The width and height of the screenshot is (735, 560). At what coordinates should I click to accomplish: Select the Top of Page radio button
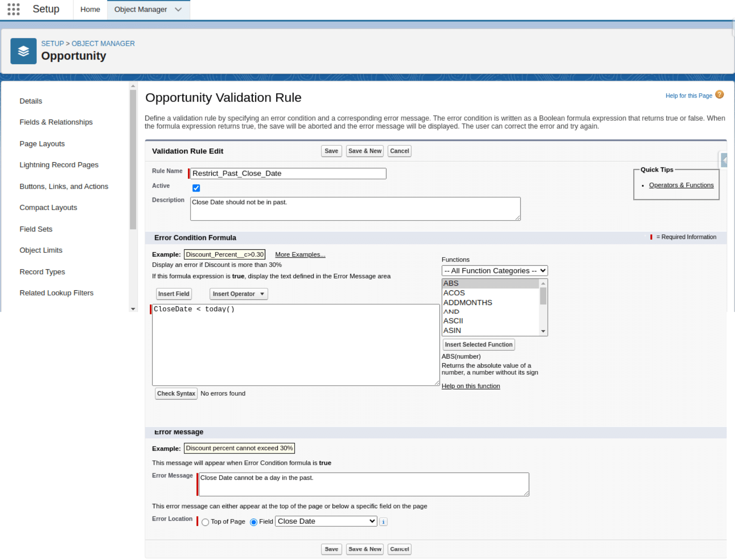click(x=205, y=522)
